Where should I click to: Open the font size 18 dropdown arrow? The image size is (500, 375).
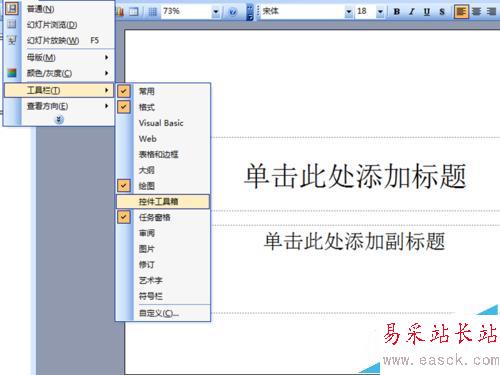380,12
